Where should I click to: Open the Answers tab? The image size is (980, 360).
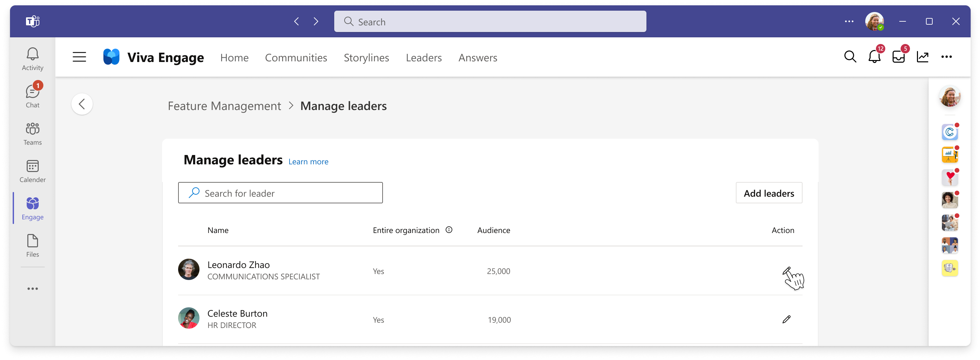pos(477,57)
